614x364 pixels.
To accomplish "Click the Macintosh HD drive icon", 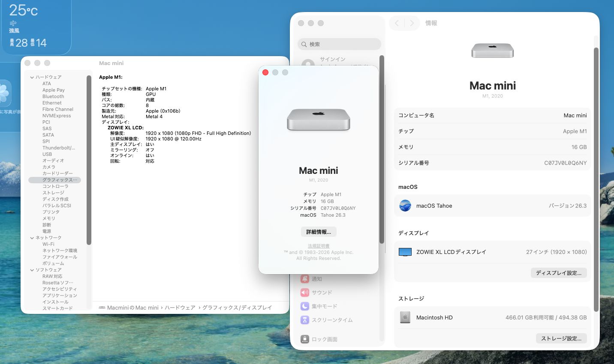I will click(405, 317).
